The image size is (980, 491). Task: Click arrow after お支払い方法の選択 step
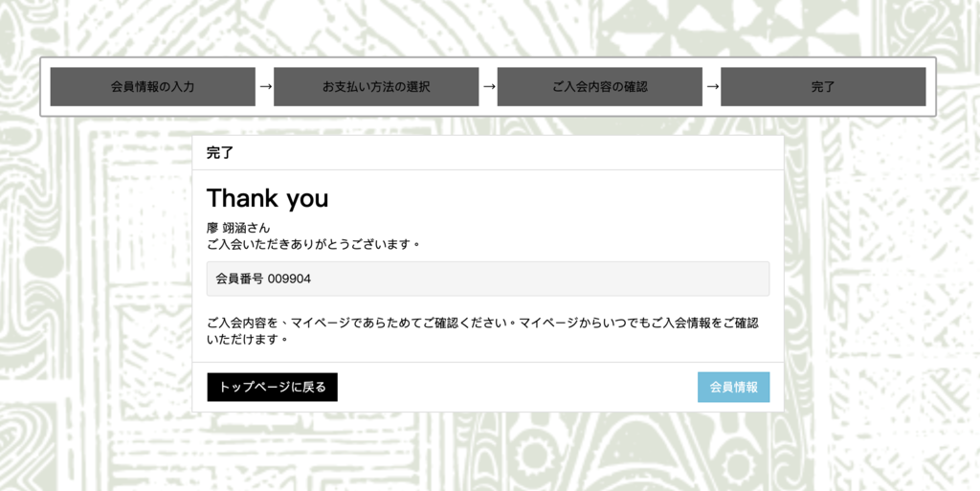click(489, 86)
